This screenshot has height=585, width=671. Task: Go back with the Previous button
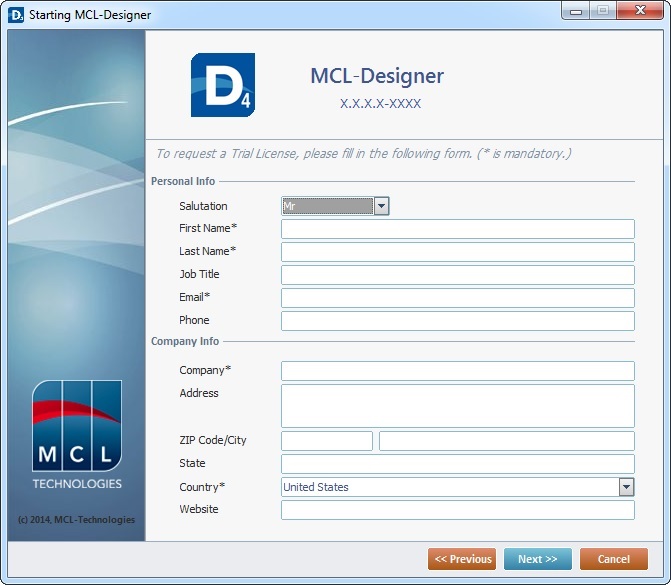[462, 559]
